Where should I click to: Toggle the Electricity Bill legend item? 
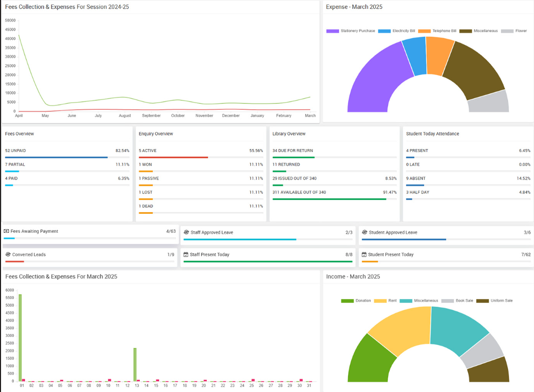click(397, 31)
